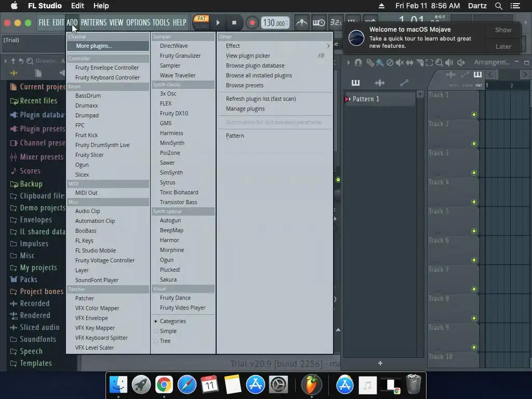Show pattern clips via picker piano icon
The image size is (532, 399).
tap(355, 83)
